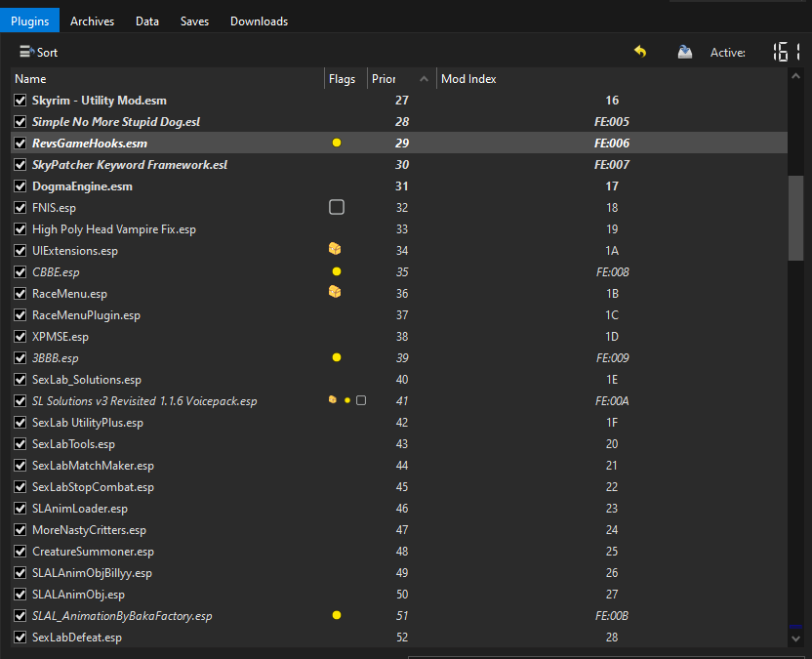This screenshot has height=659, width=812.
Task: Click the archive flag on SL Solutions Voicepack row
Action: (333, 400)
